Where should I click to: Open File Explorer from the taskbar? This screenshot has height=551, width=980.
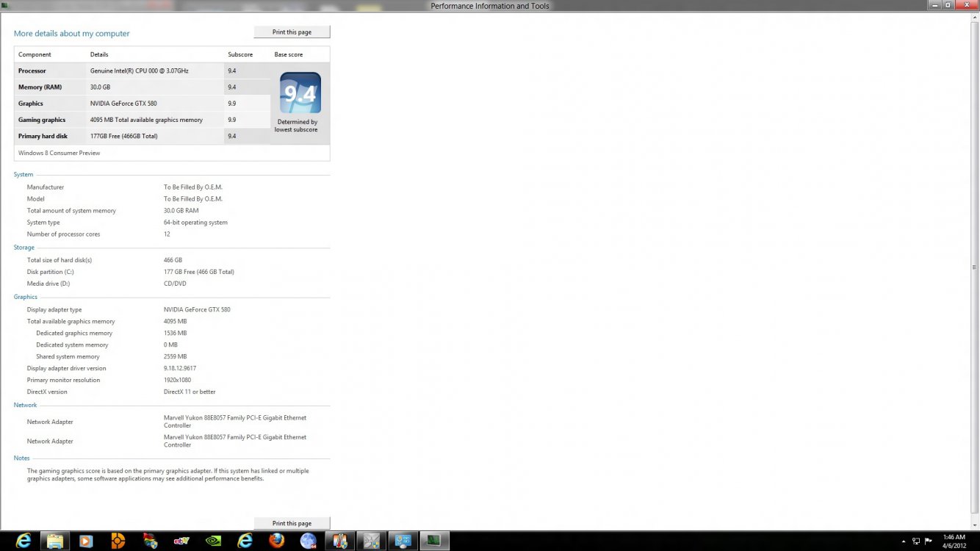tap(55, 541)
